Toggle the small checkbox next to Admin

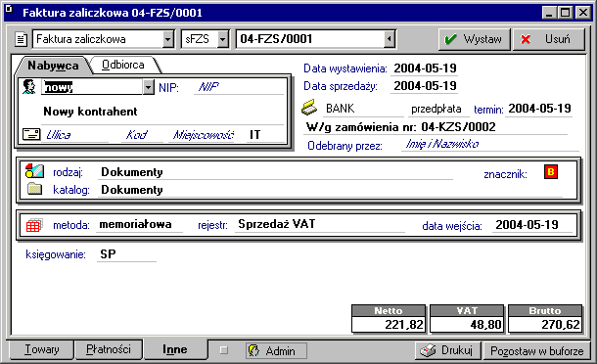(x=224, y=350)
